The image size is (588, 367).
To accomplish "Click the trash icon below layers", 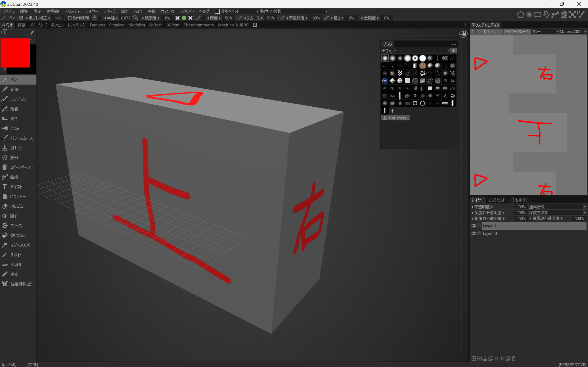I will click(514, 358).
